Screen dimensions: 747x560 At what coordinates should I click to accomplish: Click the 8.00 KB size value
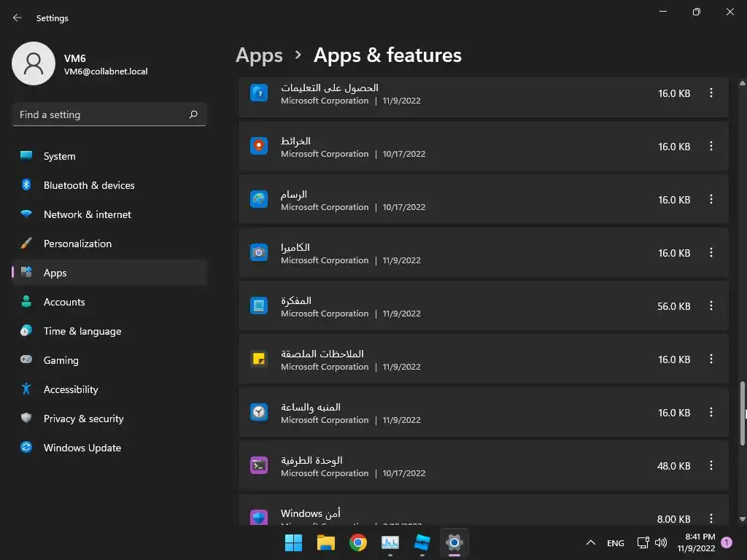(x=673, y=519)
